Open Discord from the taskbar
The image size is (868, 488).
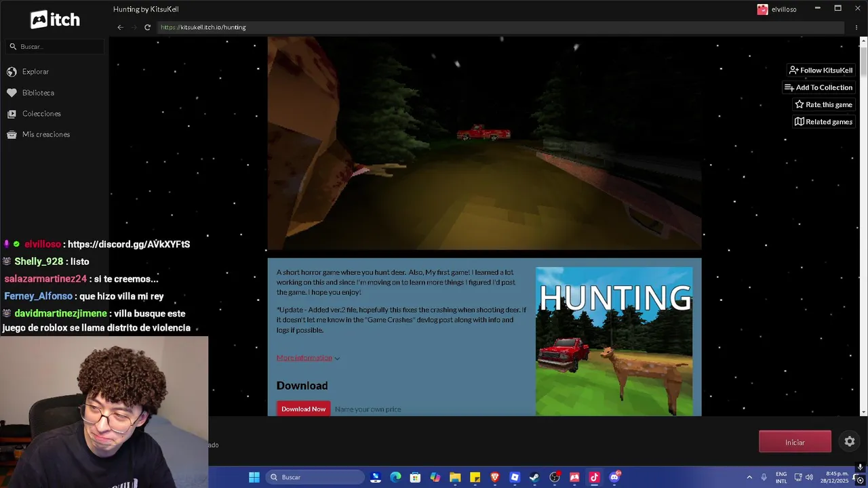pos(614,477)
